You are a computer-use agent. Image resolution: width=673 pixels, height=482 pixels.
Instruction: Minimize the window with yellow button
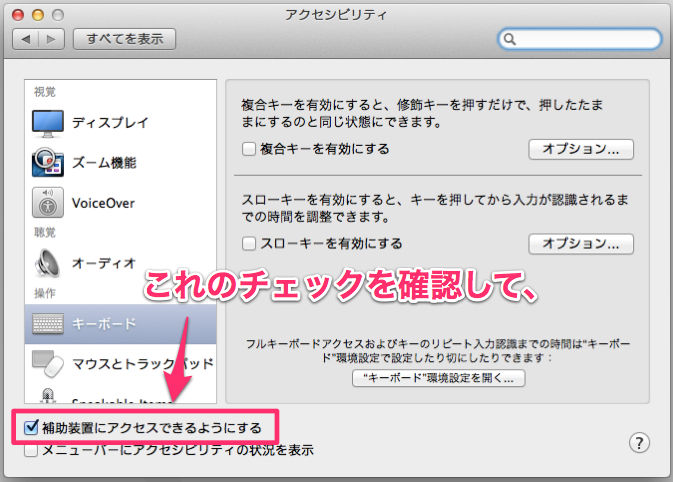coord(38,15)
